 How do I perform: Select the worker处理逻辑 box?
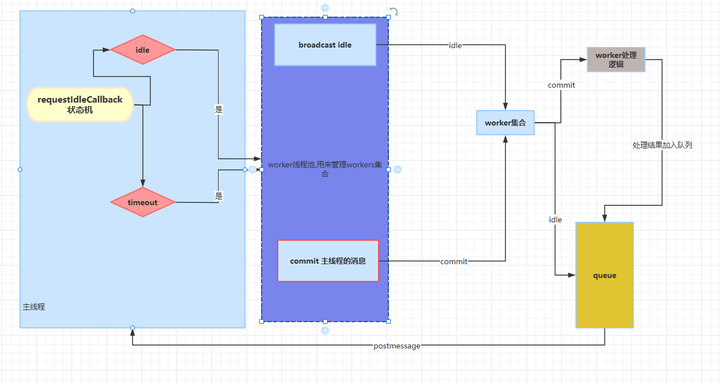pos(616,60)
